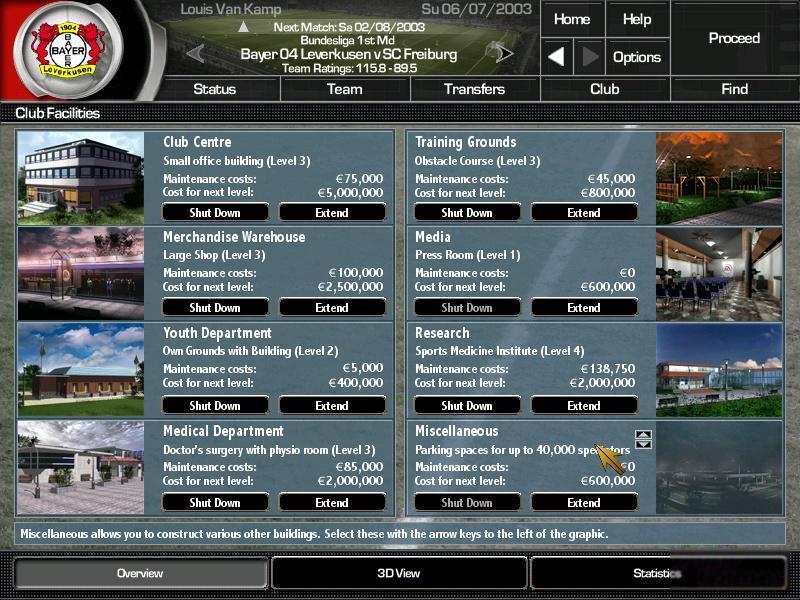Shut down the Medical Department
The width and height of the screenshot is (800, 600).
click(x=215, y=502)
